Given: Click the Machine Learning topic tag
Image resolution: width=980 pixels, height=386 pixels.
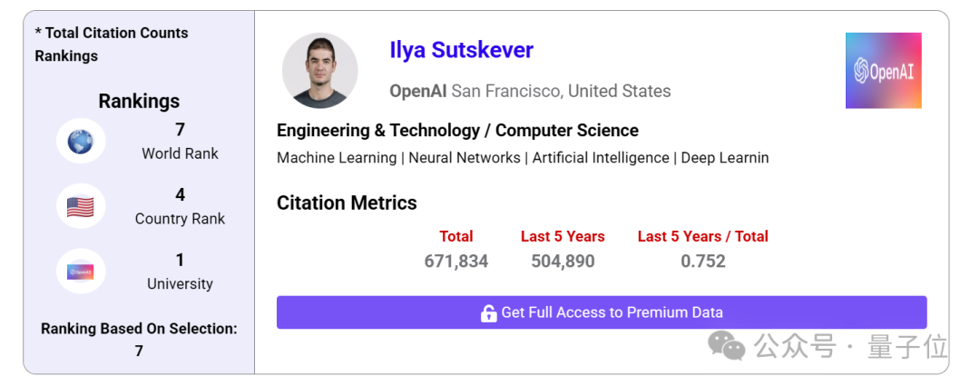Looking at the screenshot, I should (x=337, y=158).
